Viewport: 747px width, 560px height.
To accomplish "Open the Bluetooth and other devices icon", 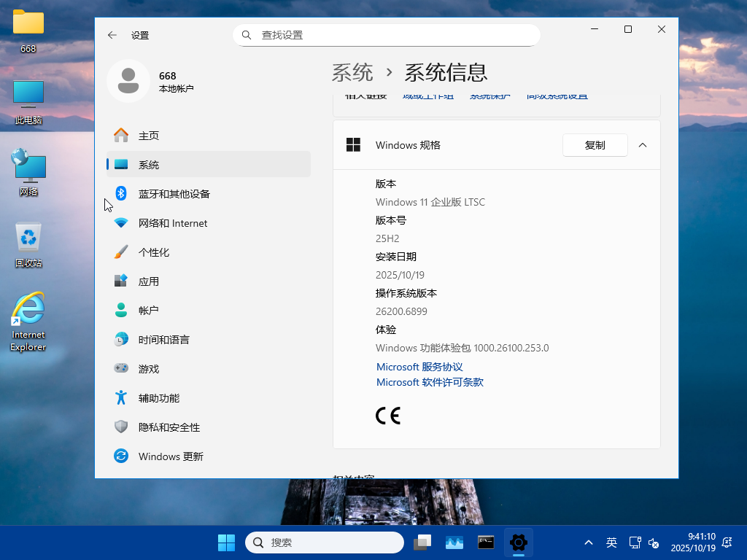I will [121, 193].
